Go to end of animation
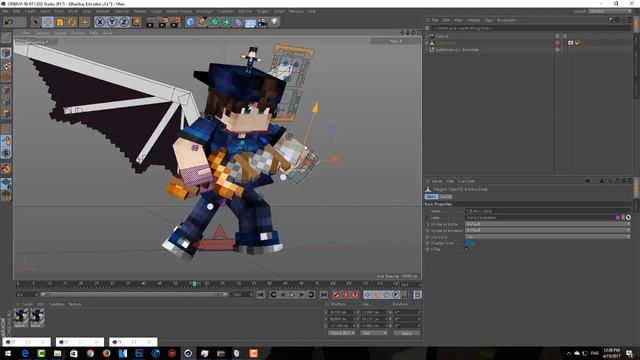640x360 pixels. point(324,294)
